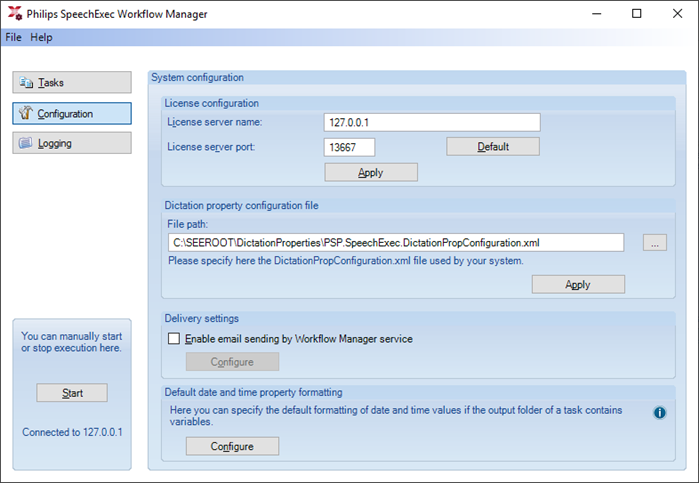Minimize the Workflow Manager window
Image resolution: width=699 pixels, height=483 pixels.
596,14
